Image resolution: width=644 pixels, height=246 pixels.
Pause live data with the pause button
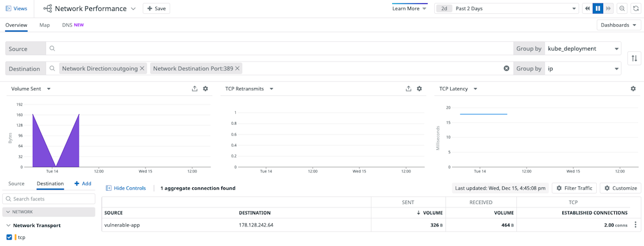[x=597, y=9]
